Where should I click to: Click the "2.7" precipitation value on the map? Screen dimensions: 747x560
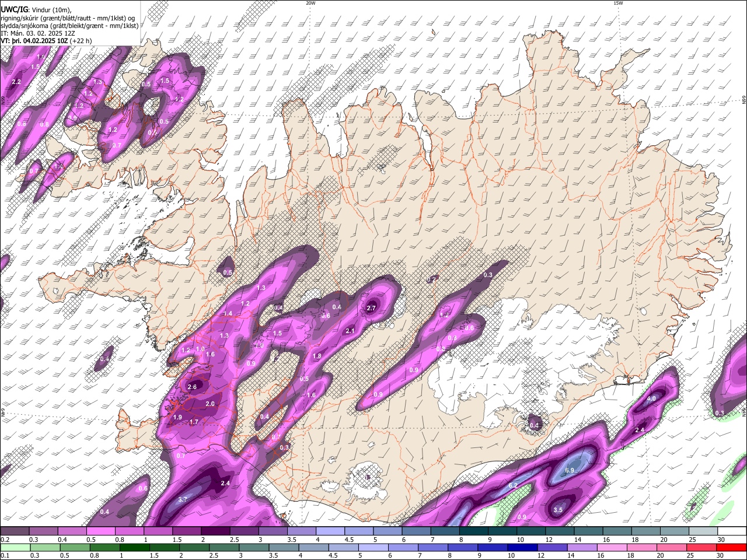coord(372,308)
